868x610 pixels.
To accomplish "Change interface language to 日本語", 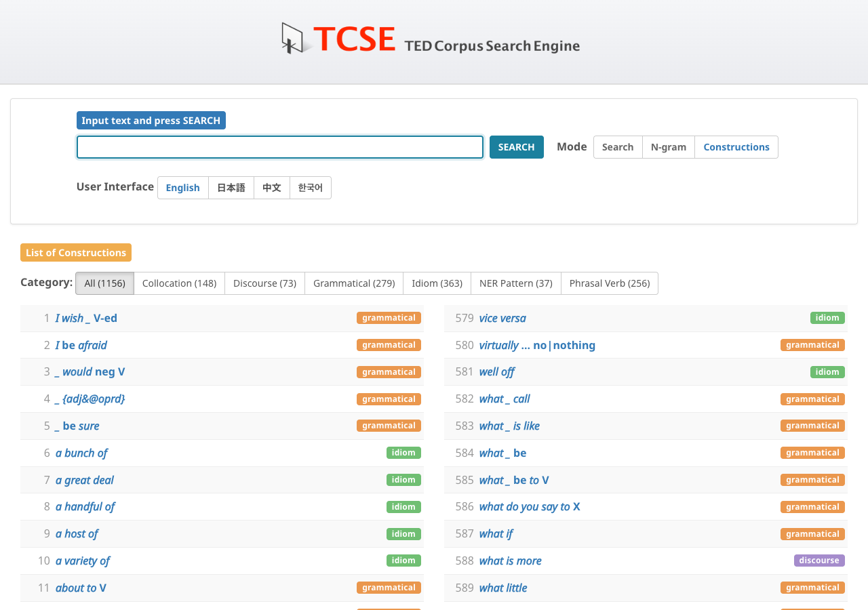I will click(231, 188).
